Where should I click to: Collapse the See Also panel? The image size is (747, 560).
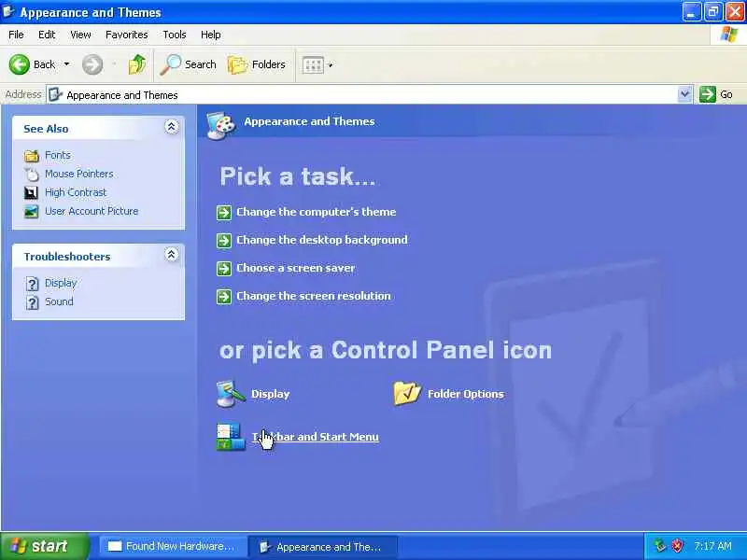click(172, 127)
